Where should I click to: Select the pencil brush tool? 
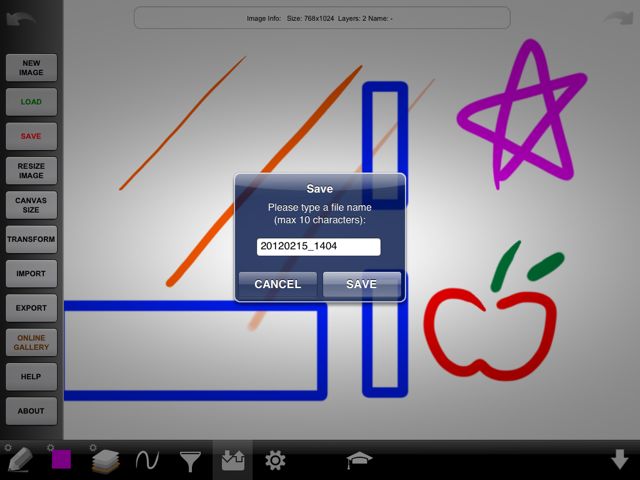tap(20, 460)
